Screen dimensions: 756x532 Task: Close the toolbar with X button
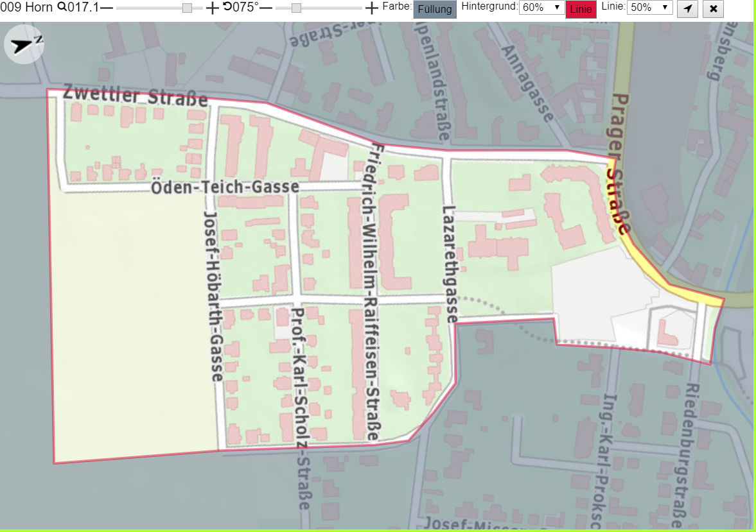(713, 9)
